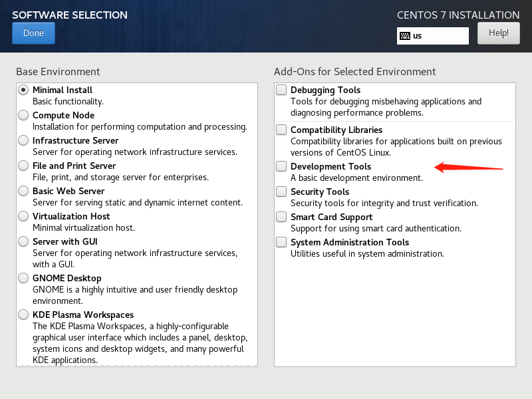532x399 pixels.
Task: Select Minimal Install radio button
Action: pyautogui.click(x=23, y=90)
